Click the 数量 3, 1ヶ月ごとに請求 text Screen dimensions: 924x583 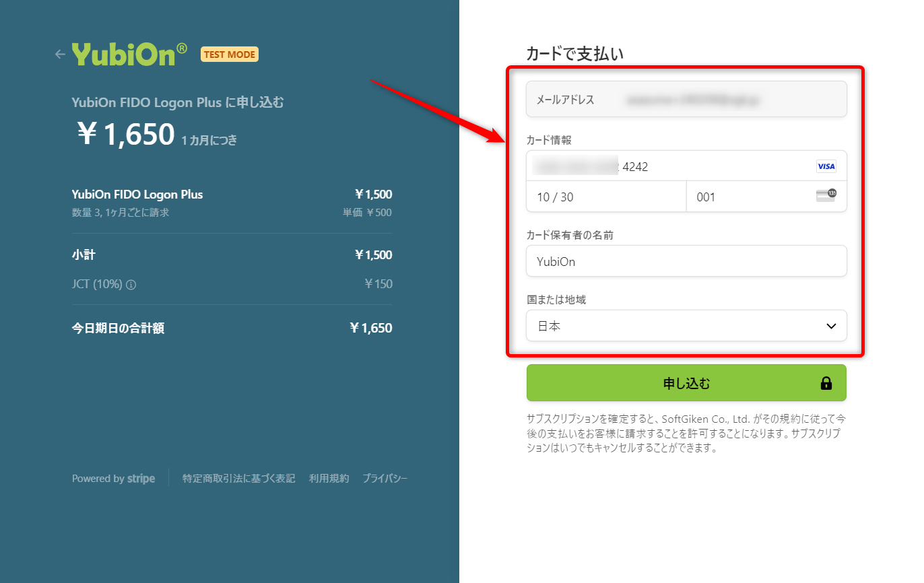point(121,213)
